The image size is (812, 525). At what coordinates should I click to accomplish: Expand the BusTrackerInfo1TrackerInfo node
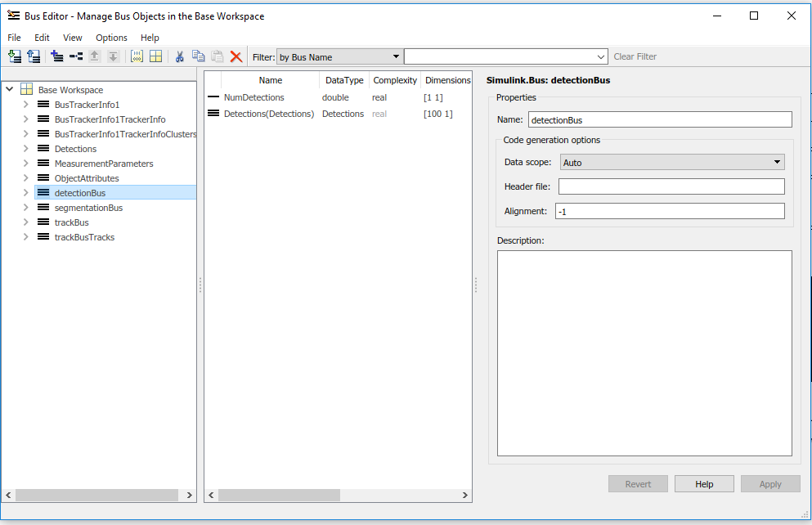tap(25, 119)
